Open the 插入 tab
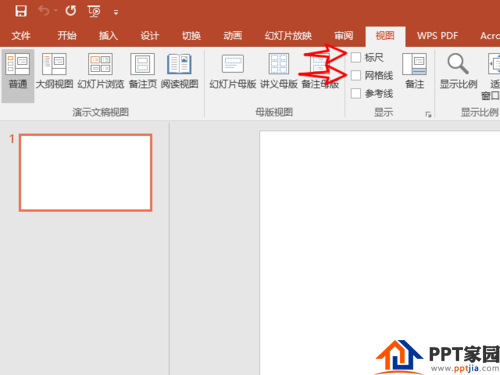The image size is (500, 375). pyautogui.click(x=108, y=35)
